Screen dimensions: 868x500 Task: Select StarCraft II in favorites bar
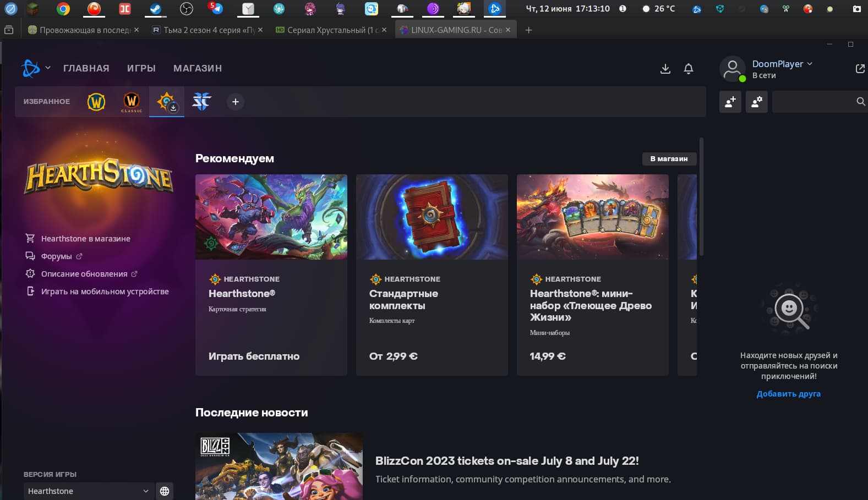[201, 101]
